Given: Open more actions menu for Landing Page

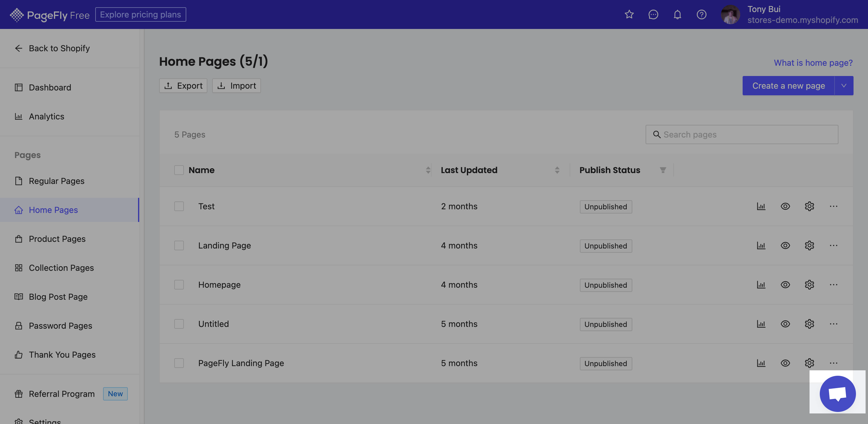Looking at the screenshot, I should coord(834,245).
